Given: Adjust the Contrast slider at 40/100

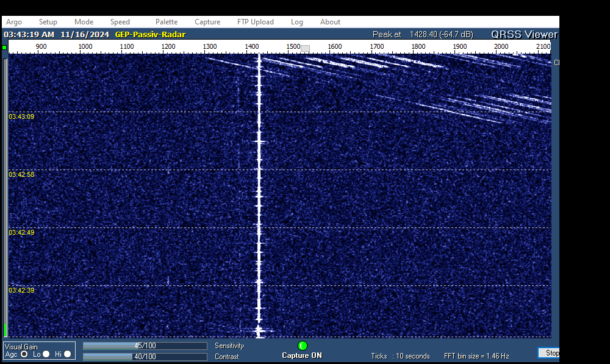Looking at the screenshot, I should pyautogui.click(x=145, y=357).
